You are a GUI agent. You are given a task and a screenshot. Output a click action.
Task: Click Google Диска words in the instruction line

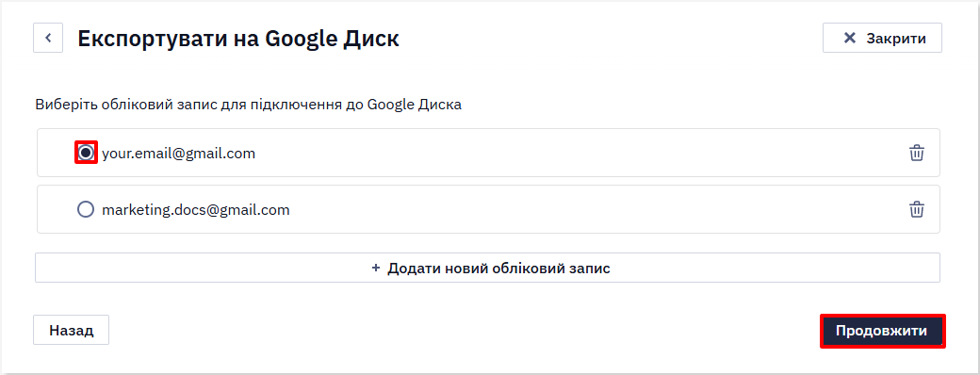pos(415,105)
